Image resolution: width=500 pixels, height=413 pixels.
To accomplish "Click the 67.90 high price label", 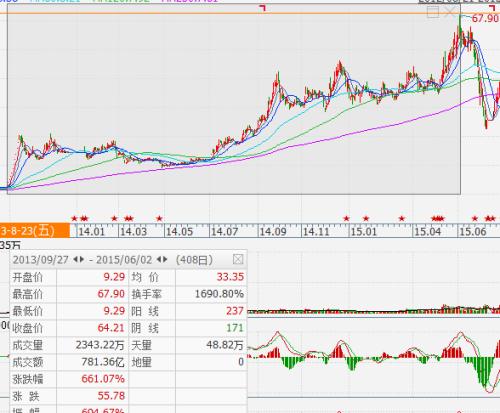I will 485,18.
